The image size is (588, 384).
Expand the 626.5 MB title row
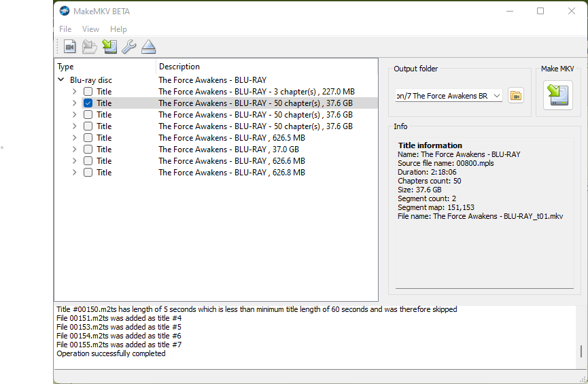[74, 138]
